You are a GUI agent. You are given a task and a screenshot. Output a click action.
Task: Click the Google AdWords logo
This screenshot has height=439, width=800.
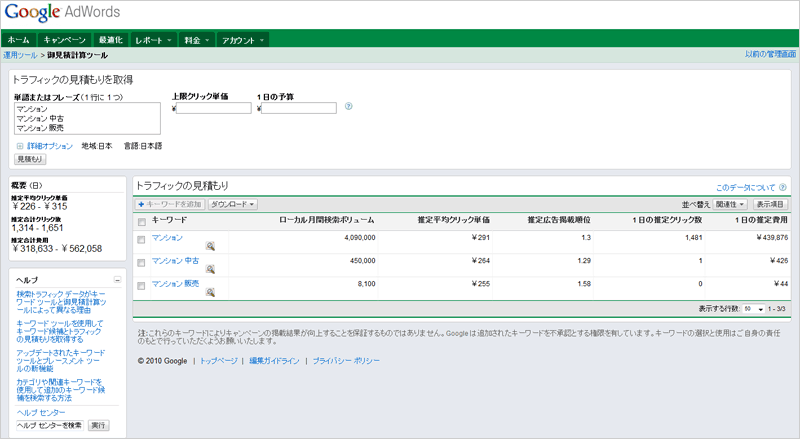click(x=60, y=13)
